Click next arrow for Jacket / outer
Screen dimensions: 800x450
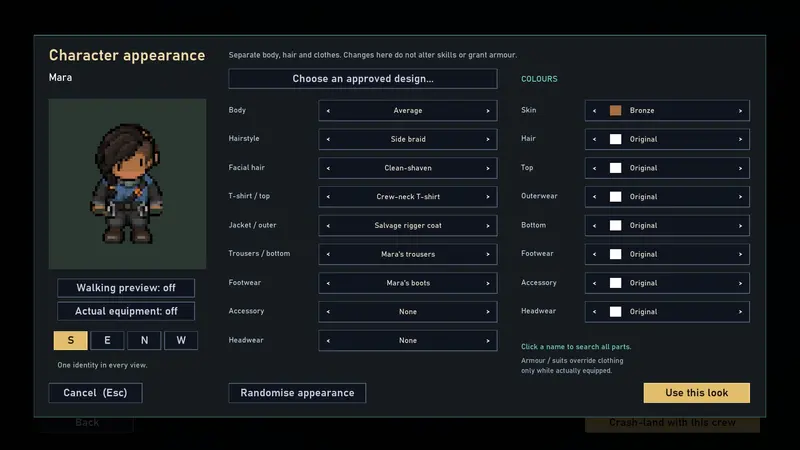click(x=488, y=226)
